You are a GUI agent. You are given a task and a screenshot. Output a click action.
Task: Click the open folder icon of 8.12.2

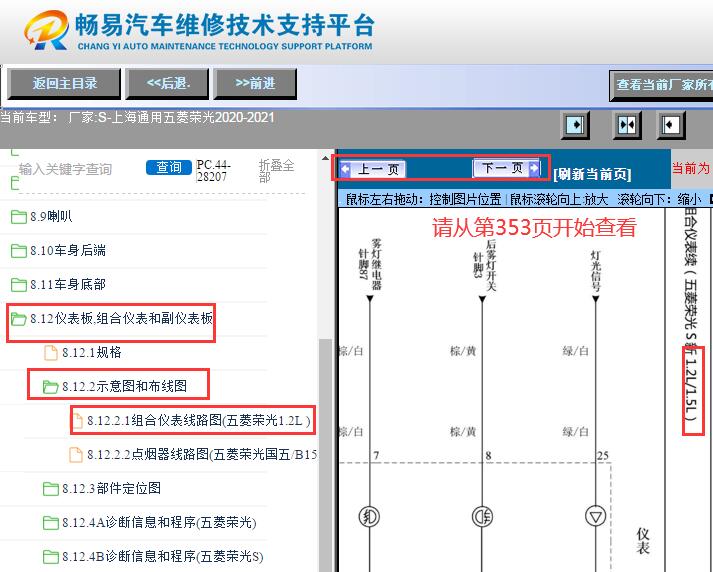(x=50, y=387)
